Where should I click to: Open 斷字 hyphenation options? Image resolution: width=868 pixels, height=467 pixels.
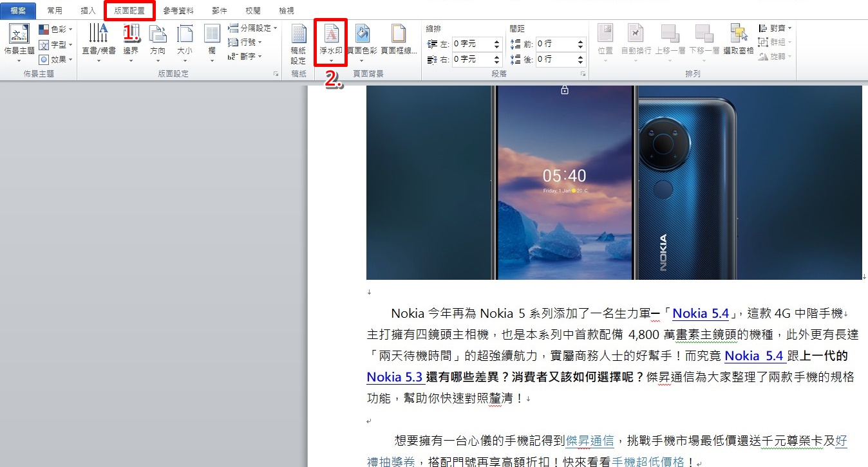(x=245, y=57)
